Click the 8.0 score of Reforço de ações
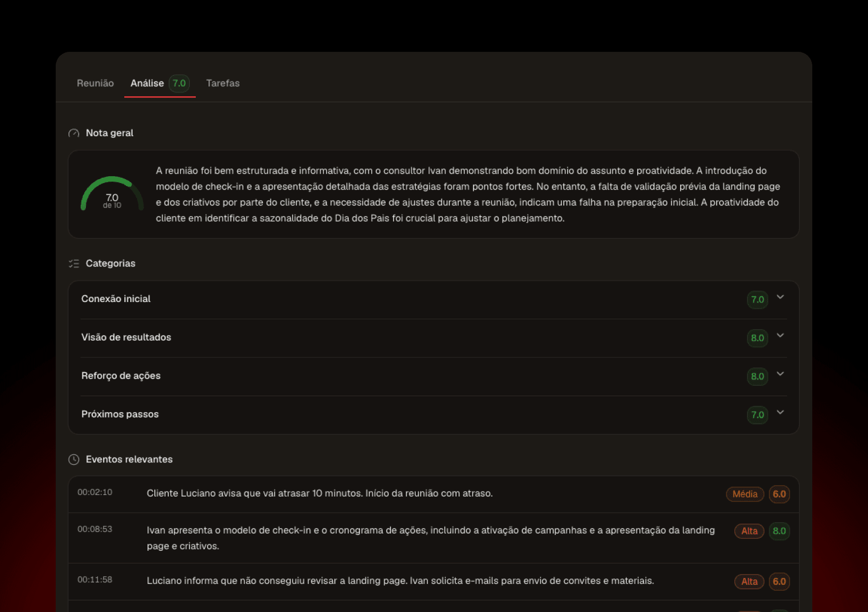The width and height of the screenshot is (868, 612). pos(758,377)
